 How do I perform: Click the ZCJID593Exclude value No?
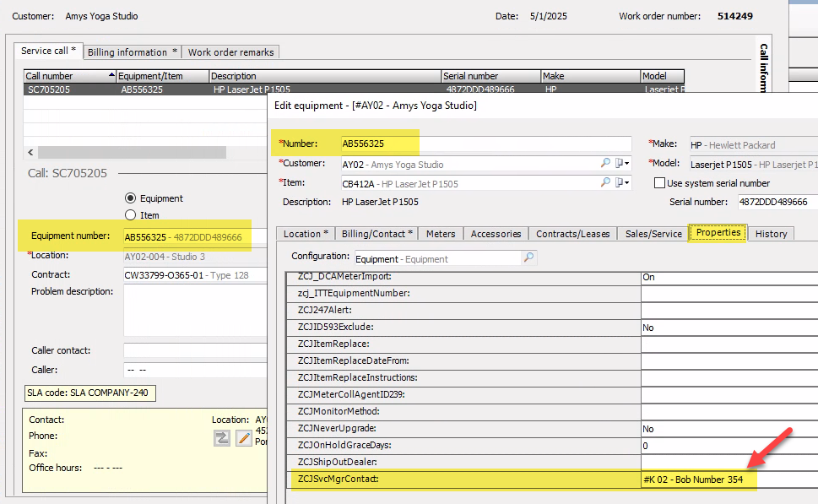pos(729,328)
